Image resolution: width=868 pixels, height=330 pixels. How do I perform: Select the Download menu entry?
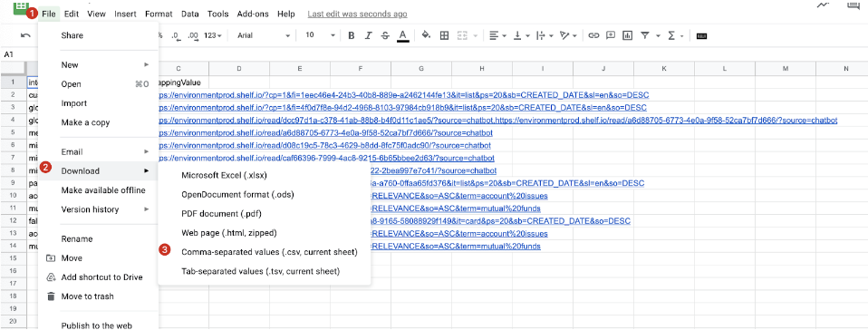click(99, 170)
